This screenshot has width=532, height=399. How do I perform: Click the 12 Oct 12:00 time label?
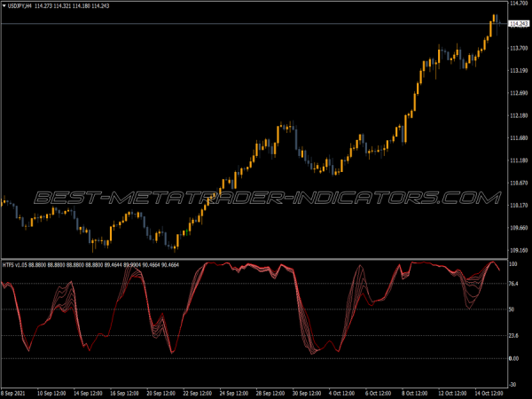[x=452, y=394]
